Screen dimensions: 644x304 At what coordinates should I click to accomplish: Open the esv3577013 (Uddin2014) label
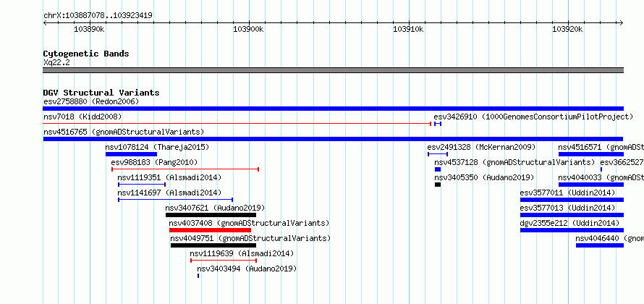tap(567, 208)
